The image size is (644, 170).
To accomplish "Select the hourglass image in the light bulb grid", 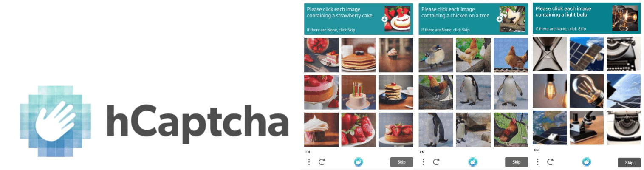I will click(550, 54).
